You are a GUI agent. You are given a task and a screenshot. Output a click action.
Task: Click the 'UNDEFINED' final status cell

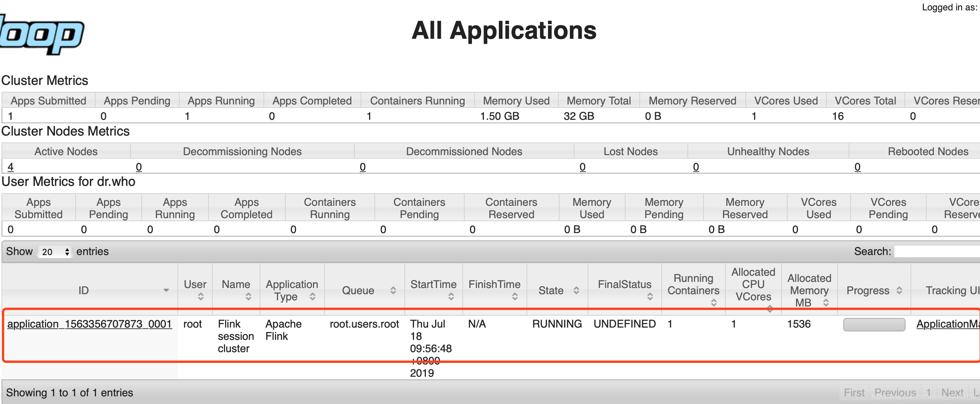(625, 324)
